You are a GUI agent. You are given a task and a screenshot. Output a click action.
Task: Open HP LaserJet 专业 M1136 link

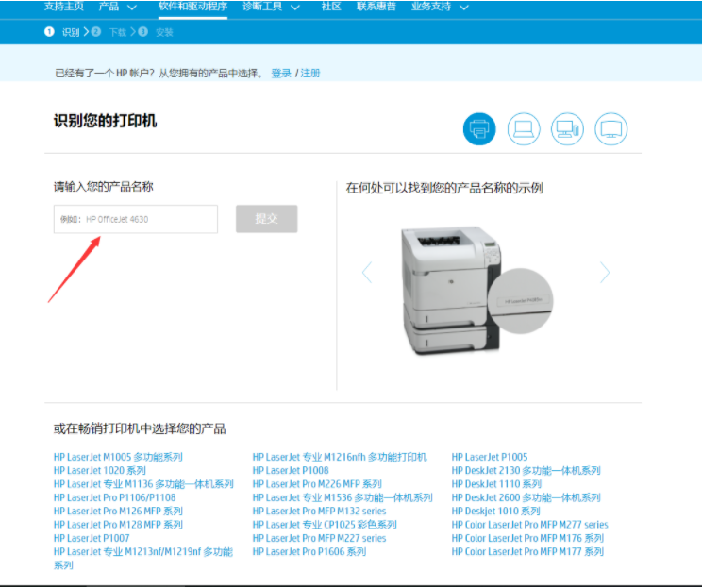click(x=143, y=483)
